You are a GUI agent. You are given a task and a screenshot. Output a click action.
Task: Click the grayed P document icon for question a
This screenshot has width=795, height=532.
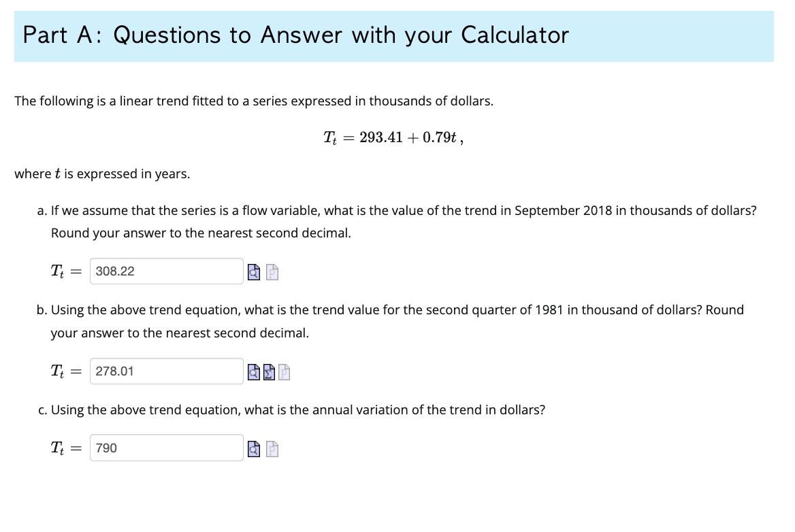(x=272, y=271)
